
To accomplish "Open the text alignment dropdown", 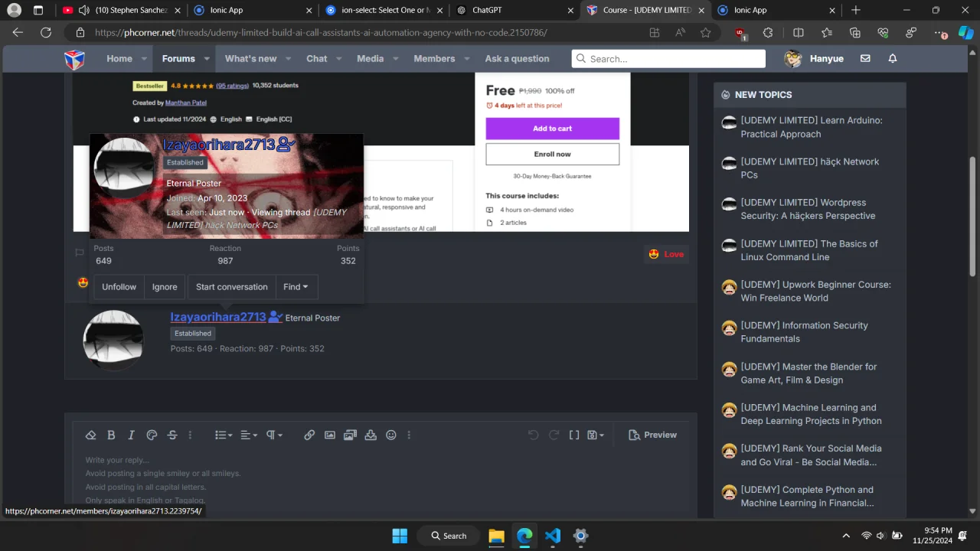I will (249, 435).
